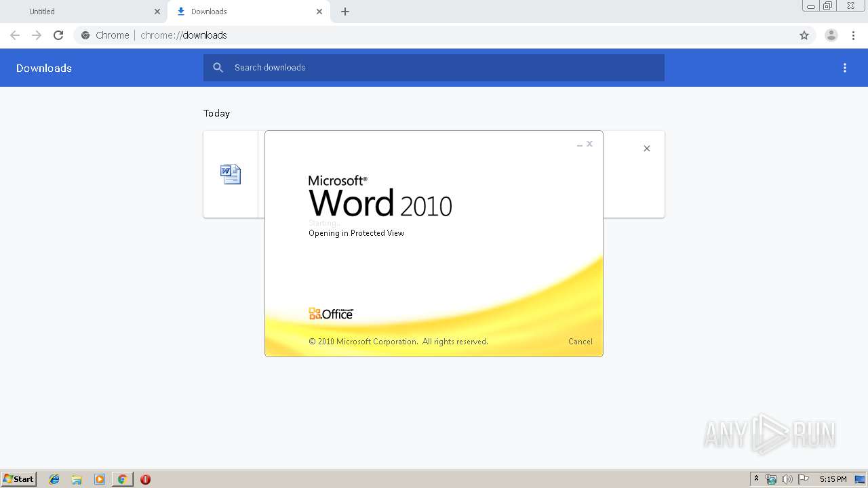Minimize the Chrome window

click(x=811, y=6)
